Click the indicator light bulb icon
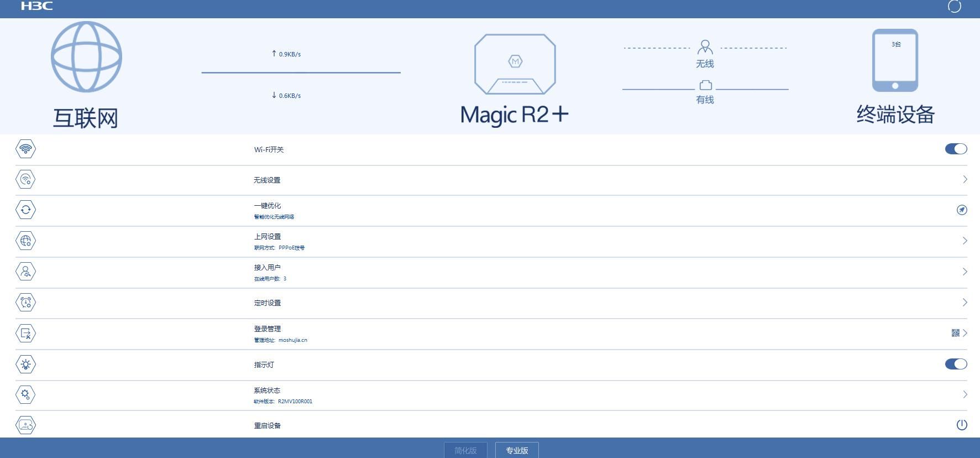Viewport: 980px width, 458px height. coord(25,365)
